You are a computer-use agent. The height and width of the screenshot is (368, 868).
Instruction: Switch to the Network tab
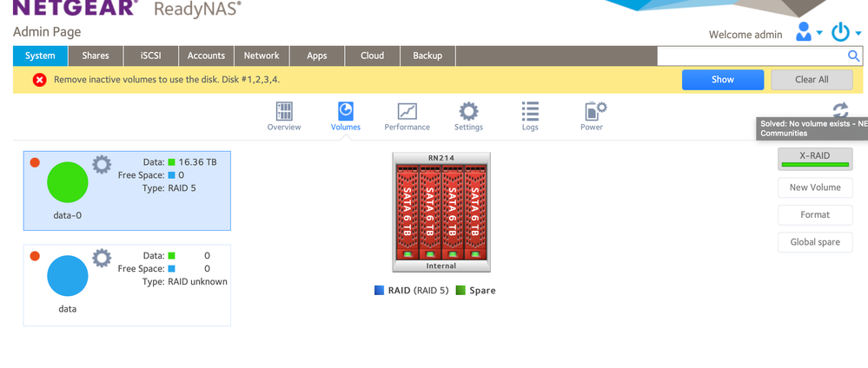262,56
